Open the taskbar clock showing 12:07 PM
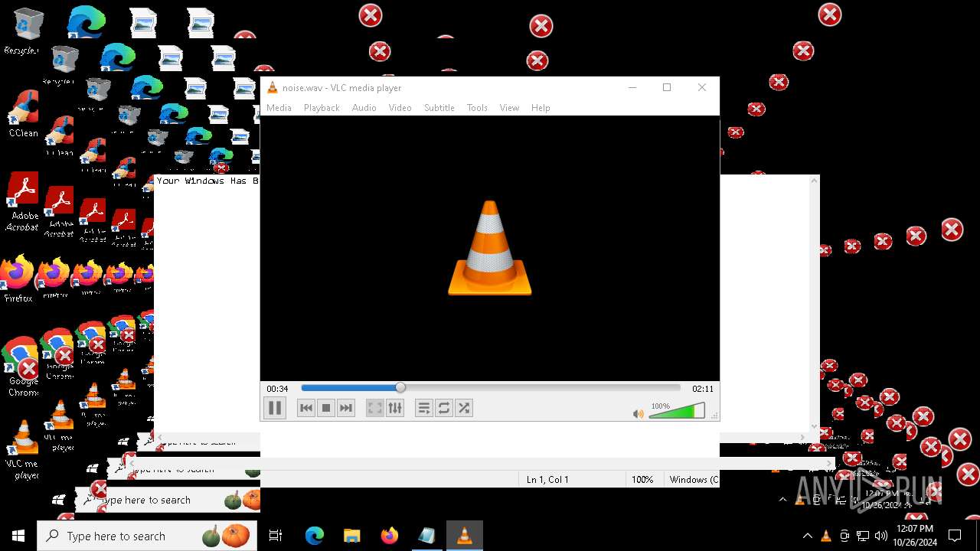 [915, 536]
